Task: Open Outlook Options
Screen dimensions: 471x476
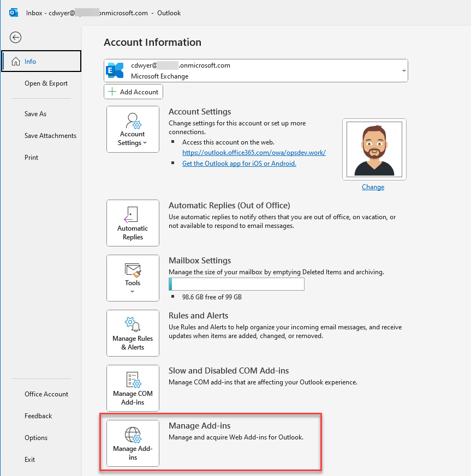Action: [36, 438]
